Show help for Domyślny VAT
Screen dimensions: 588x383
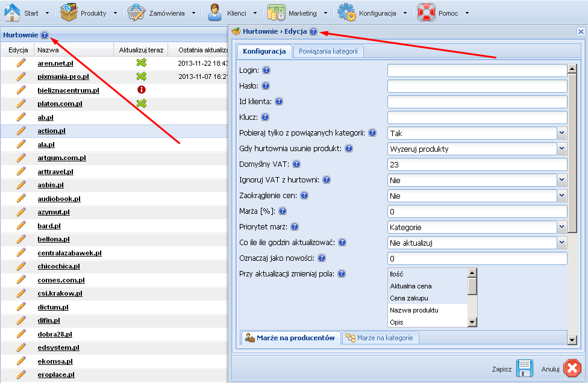click(x=296, y=164)
